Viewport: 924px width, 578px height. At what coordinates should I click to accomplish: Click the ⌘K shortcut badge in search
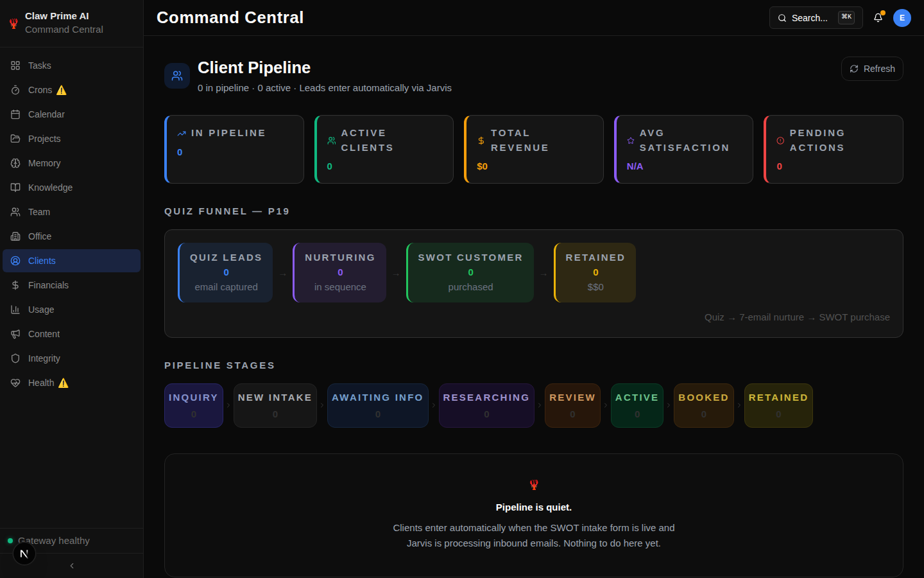click(x=846, y=17)
